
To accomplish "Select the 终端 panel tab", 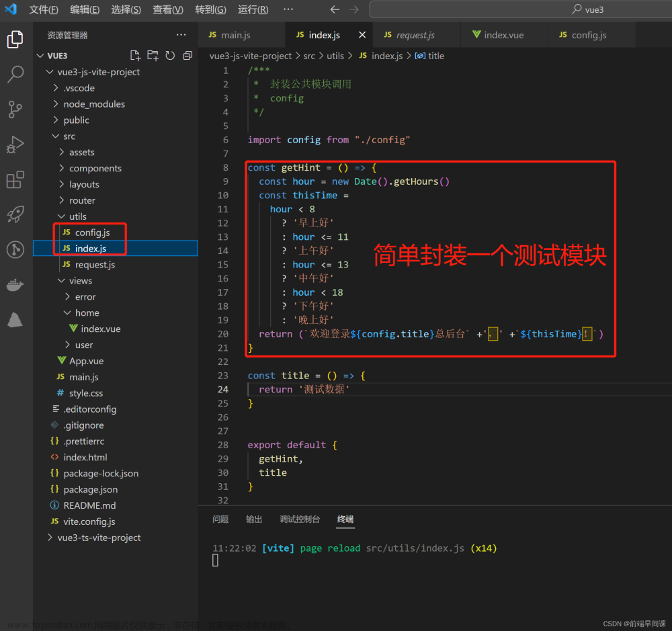I will pyautogui.click(x=345, y=519).
